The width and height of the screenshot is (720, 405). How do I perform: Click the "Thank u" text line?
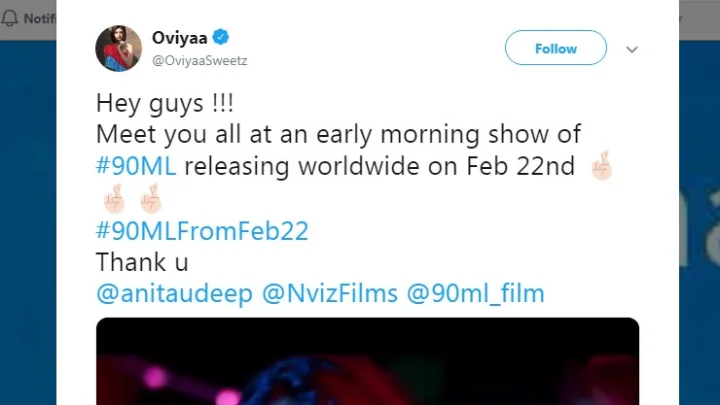tap(142, 263)
